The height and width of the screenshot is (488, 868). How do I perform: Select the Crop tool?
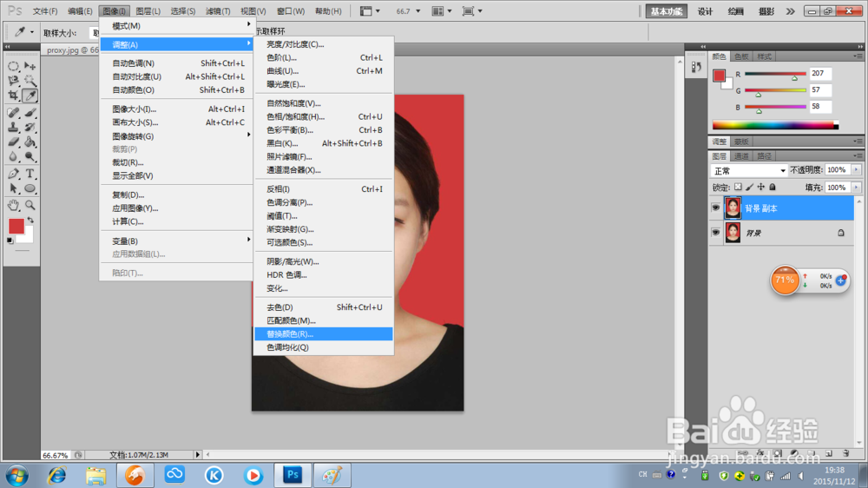coord(13,96)
